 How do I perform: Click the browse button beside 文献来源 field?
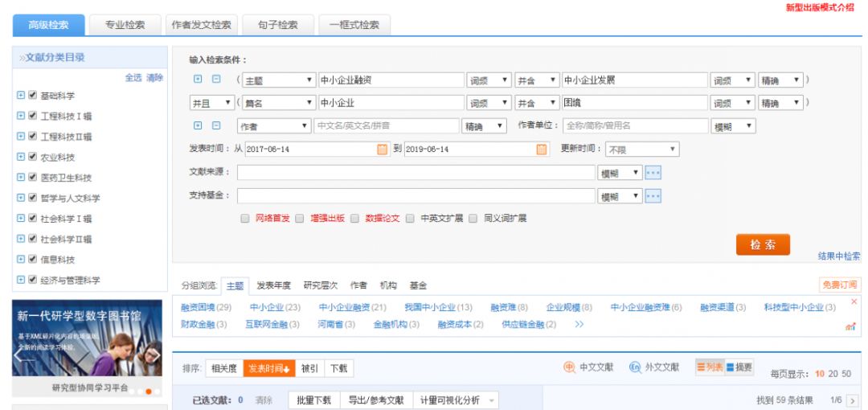(653, 173)
